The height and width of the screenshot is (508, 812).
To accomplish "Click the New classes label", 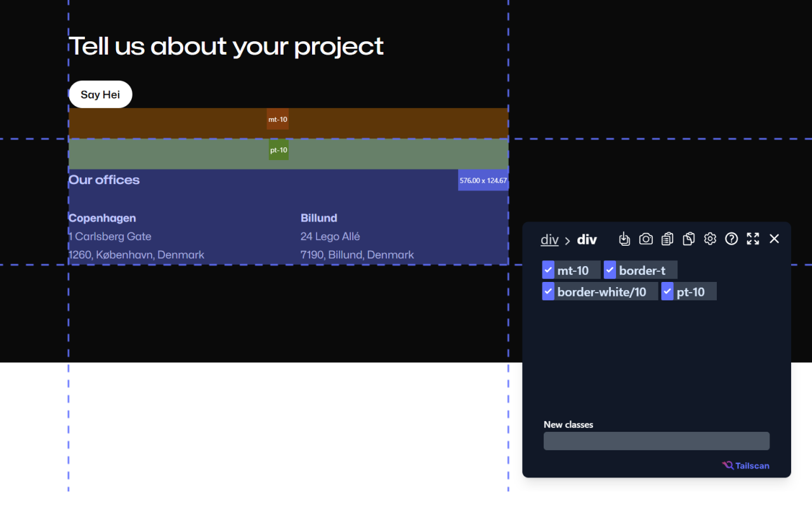I will (x=568, y=425).
